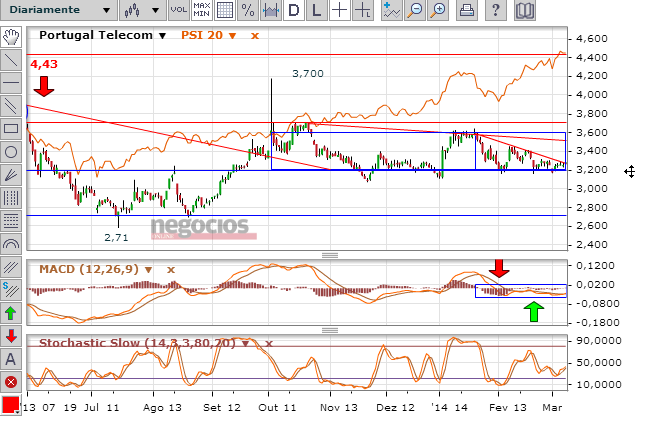This screenshot has height=421, width=647.
Task: Click the Ago 13 date axis label
Action: click(x=162, y=408)
